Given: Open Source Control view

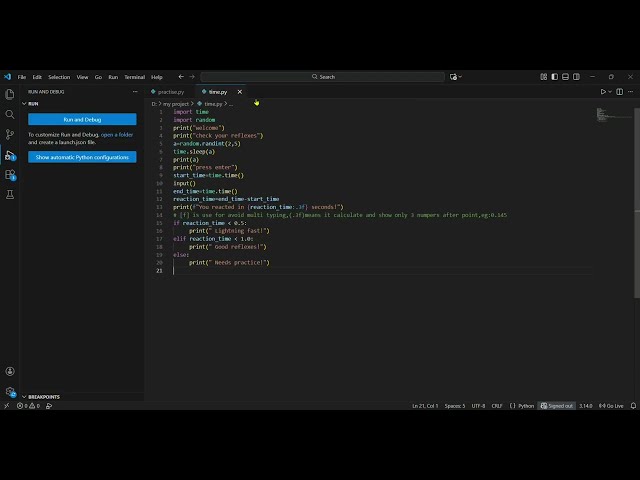Looking at the screenshot, I should tap(10, 134).
